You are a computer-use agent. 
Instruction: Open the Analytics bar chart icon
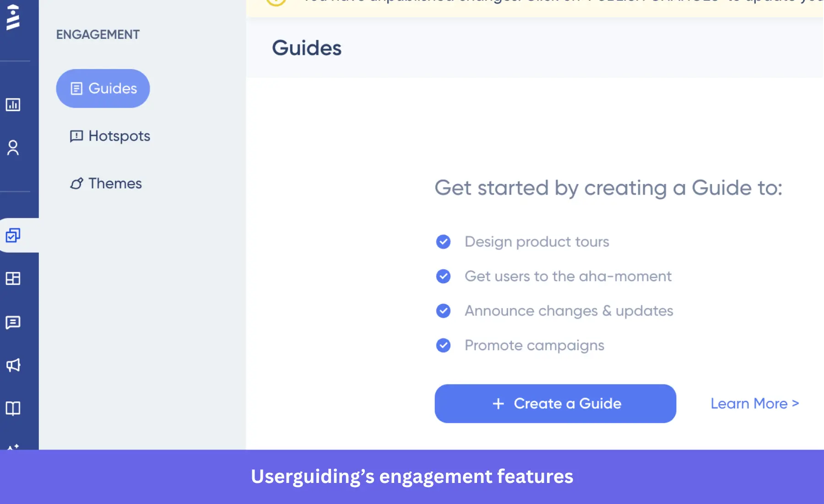pyautogui.click(x=14, y=105)
